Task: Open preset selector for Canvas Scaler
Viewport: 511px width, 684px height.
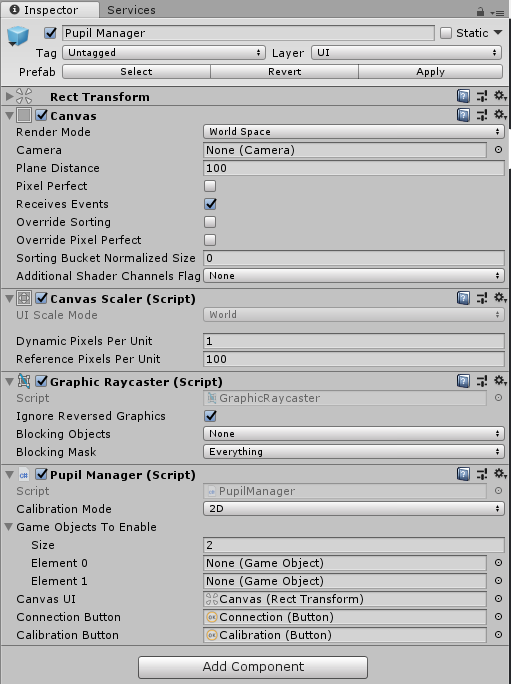Action: point(482,298)
